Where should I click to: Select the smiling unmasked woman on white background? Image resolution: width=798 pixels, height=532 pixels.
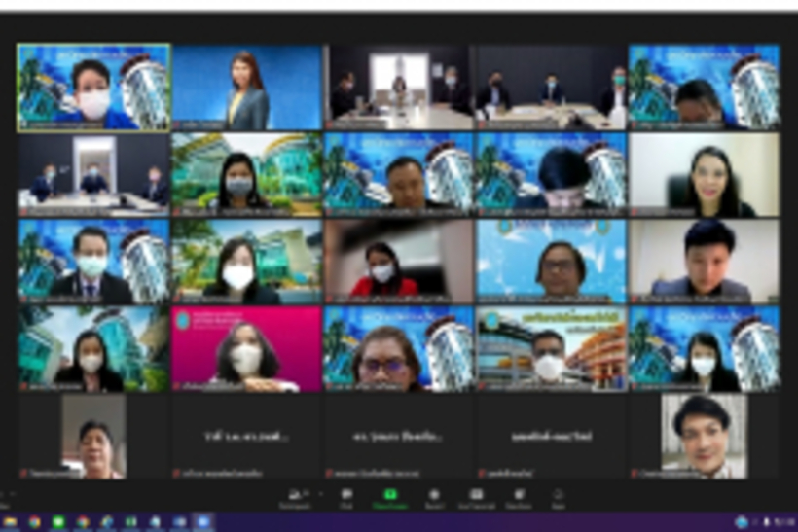coord(704,174)
